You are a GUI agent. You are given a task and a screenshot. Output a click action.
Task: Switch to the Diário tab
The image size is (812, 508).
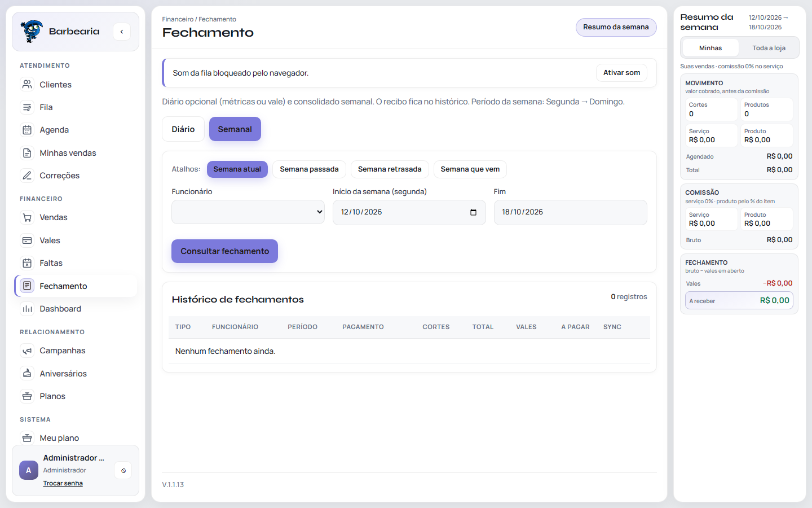tap(183, 129)
